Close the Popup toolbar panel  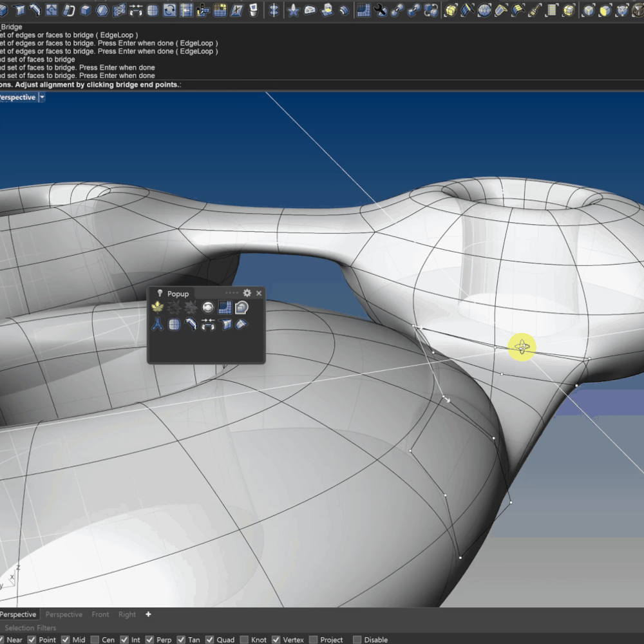tap(259, 293)
